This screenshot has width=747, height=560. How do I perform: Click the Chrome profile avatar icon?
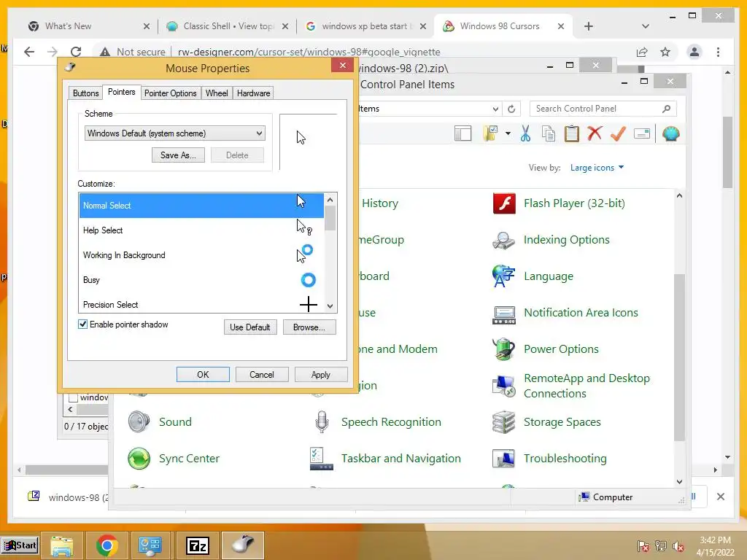click(x=694, y=52)
